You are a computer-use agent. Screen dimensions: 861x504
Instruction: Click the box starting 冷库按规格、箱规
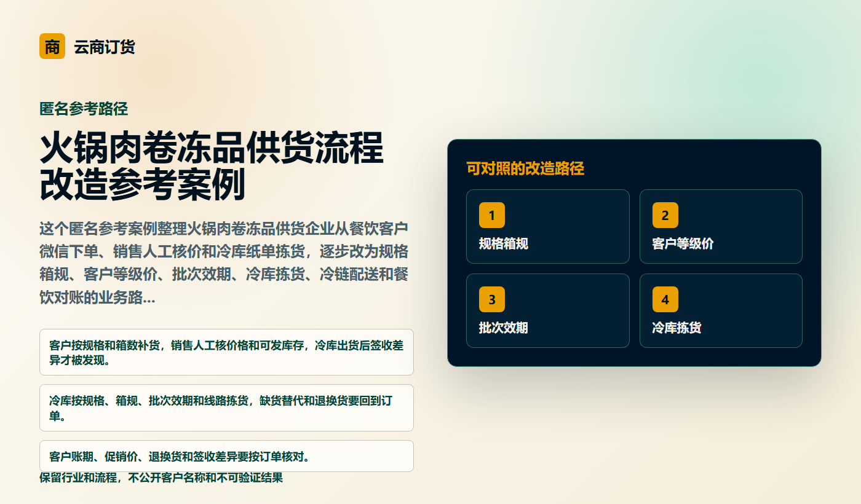(x=226, y=408)
